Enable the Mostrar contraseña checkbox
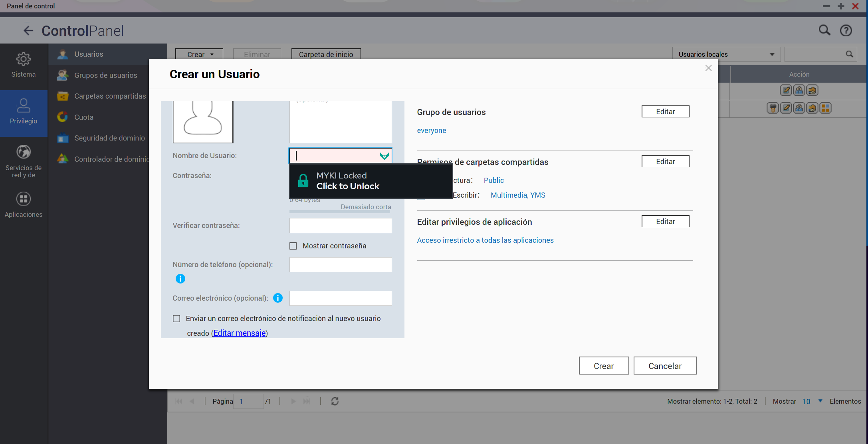Image resolution: width=868 pixels, height=444 pixels. 293,246
